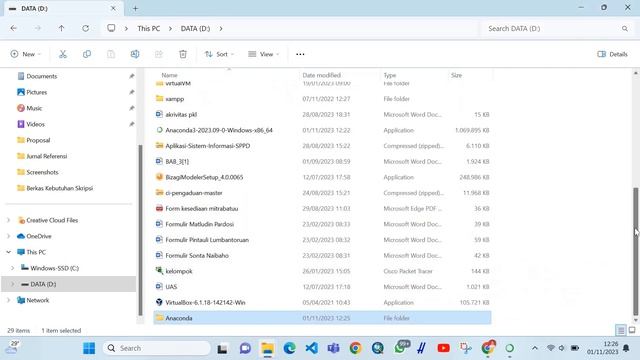This screenshot has width=640, height=360.
Task: Open the Sort dropdown
Action: click(220, 54)
